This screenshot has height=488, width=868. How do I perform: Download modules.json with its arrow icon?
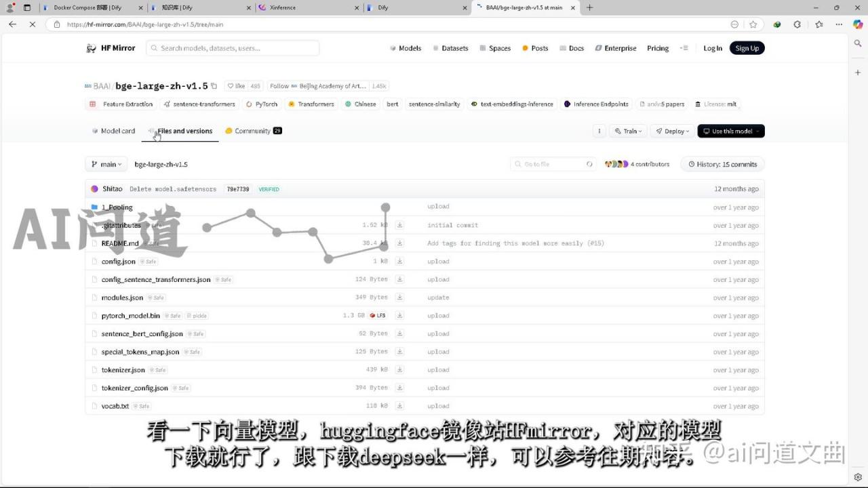(399, 298)
